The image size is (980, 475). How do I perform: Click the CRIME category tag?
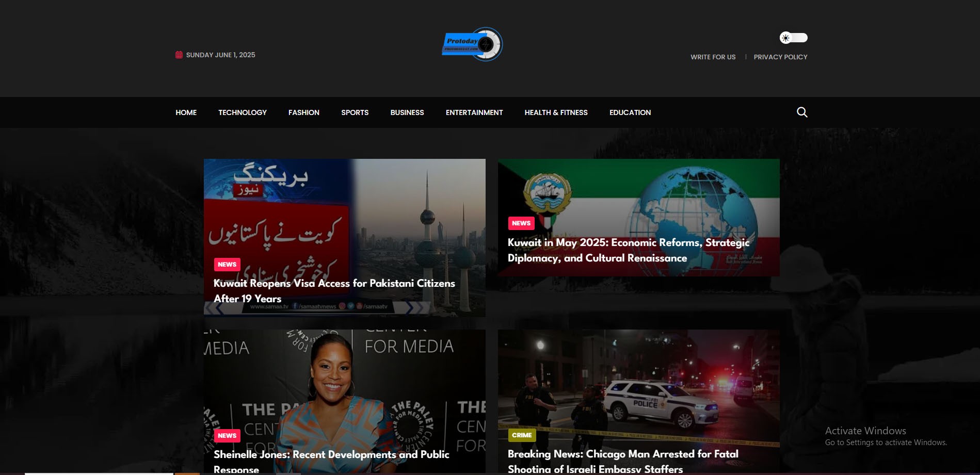pos(522,435)
